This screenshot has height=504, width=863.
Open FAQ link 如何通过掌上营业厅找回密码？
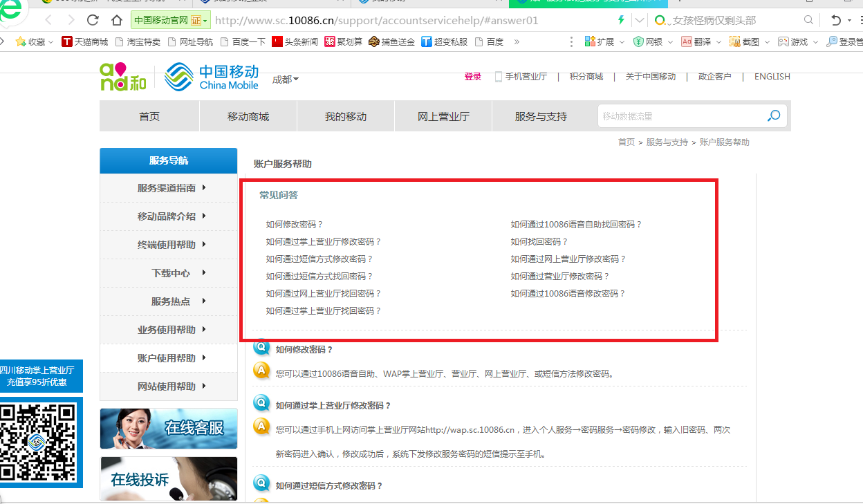click(x=324, y=311)
